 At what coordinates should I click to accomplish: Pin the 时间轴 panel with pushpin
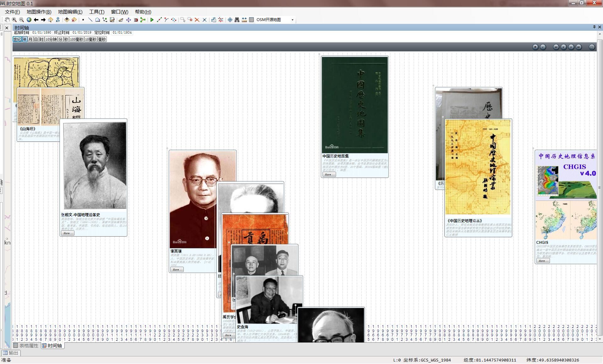click(594, 27)
